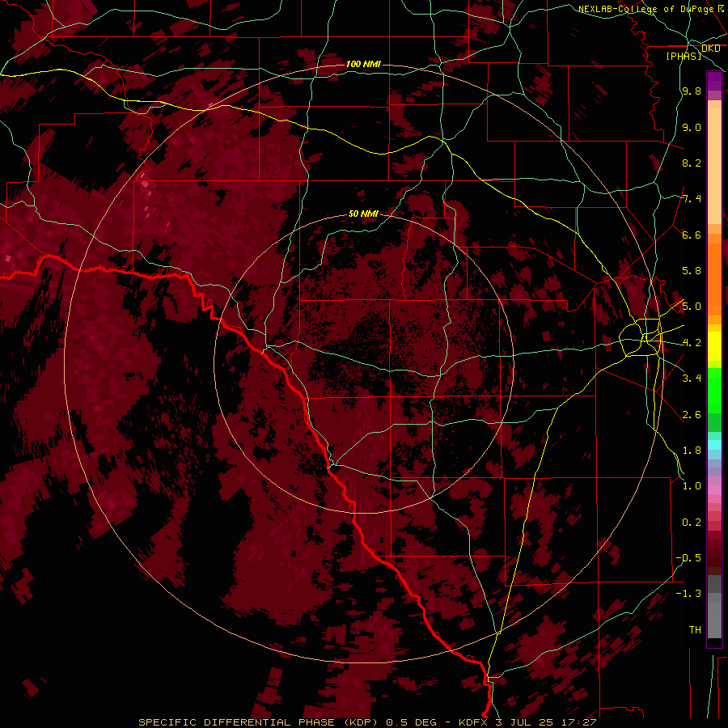Click the 50 NMI range ring label
This screenshot has height=728, width=728.
pyautogui.click(x=363, y=214)
